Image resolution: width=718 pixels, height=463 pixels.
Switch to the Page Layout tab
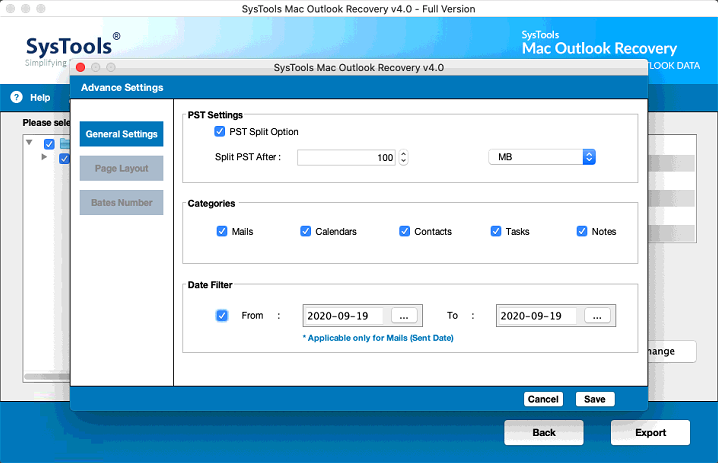121,168
